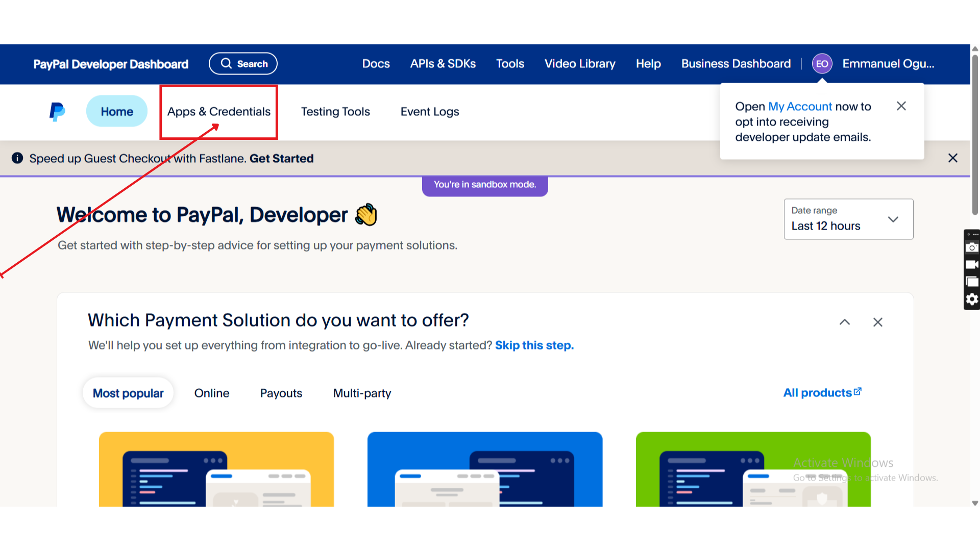This screenshot has height=551, width=980.
Task: Click the EO user avatar icon
Action: 822,64
